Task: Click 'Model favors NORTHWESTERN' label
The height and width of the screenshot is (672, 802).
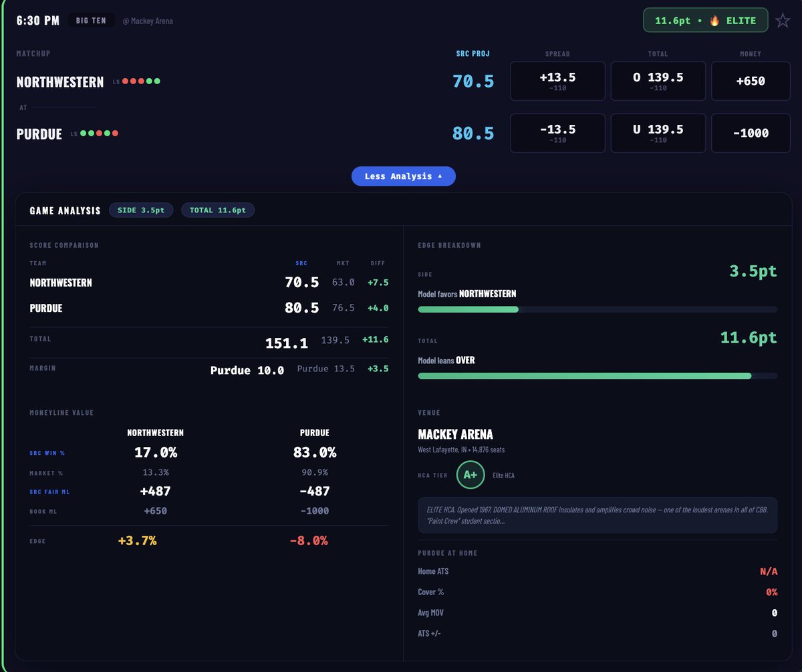Action: (x=467, y=294)
